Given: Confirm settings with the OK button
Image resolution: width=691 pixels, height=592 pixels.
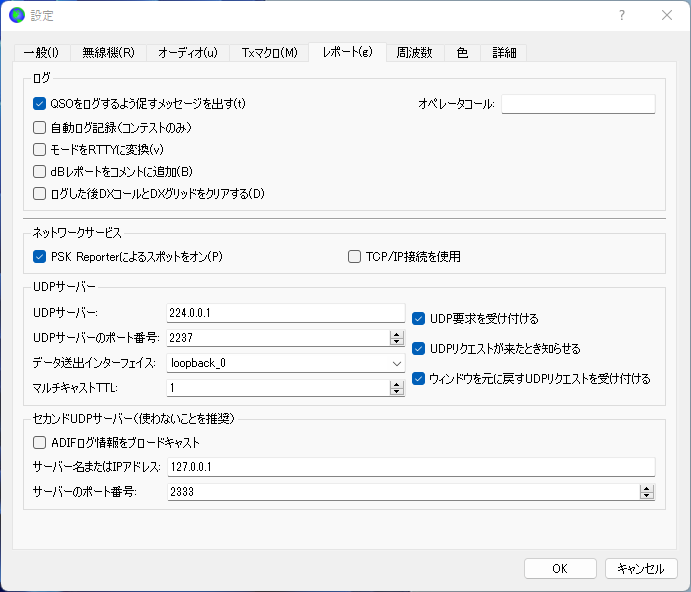Looking at the screenshot, I should pos(560,569).
